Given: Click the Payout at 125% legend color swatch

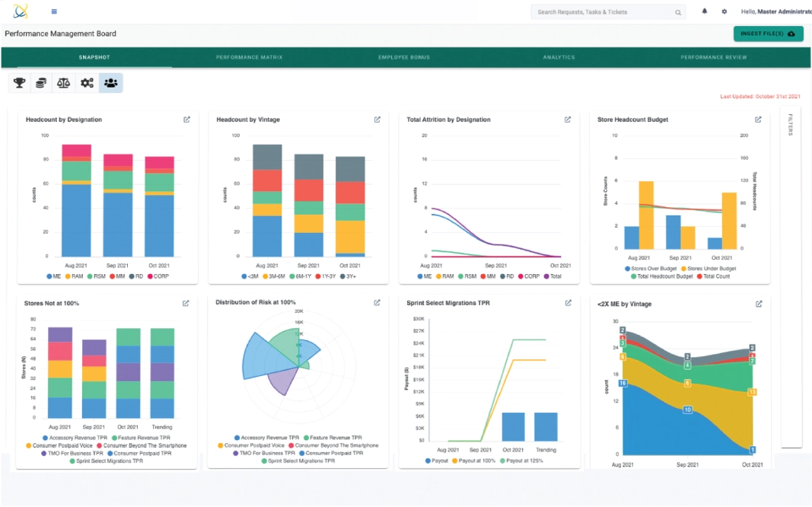Looking at the screenshot, I should [502, 461].
